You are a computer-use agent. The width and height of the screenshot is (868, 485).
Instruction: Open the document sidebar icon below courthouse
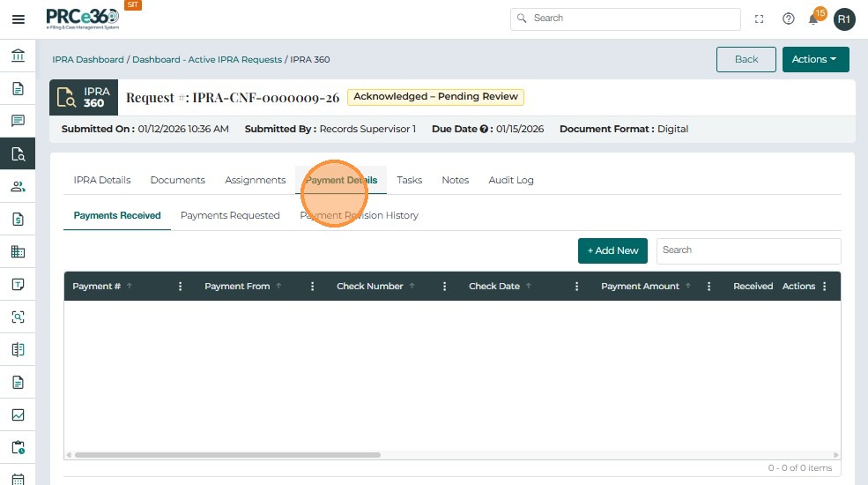tap(18, 88)
